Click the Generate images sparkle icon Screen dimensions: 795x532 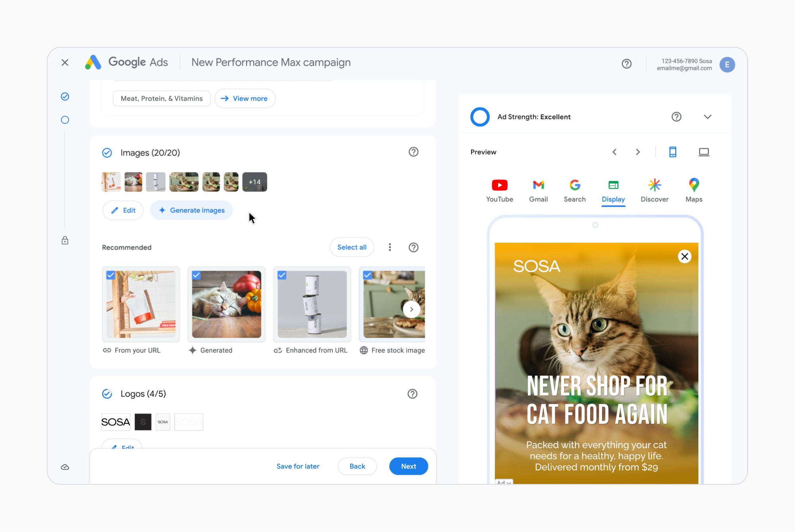click(x=161, y=210)
